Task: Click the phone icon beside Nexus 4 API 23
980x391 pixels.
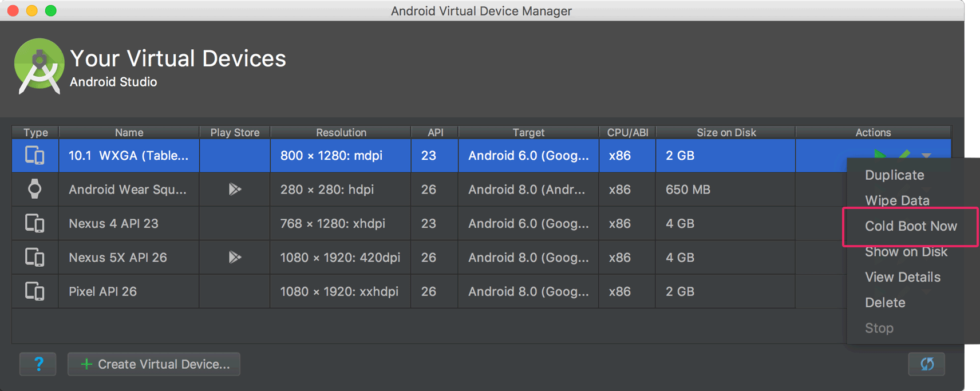Action: (34, 223)
